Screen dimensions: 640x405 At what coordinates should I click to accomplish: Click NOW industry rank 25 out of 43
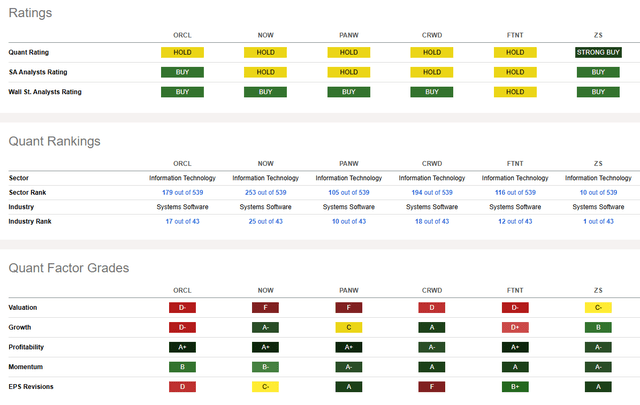tap(265, 221)
